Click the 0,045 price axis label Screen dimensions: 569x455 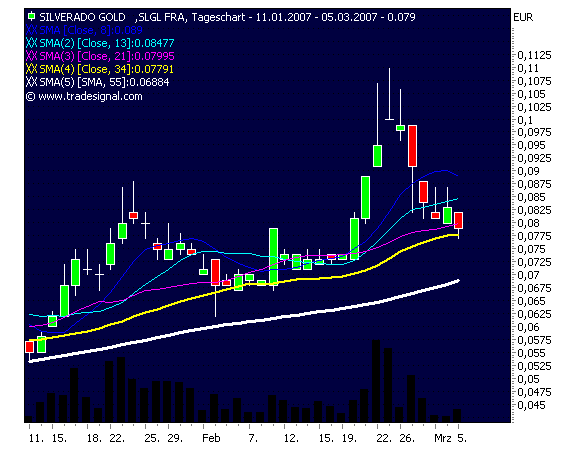531,405
